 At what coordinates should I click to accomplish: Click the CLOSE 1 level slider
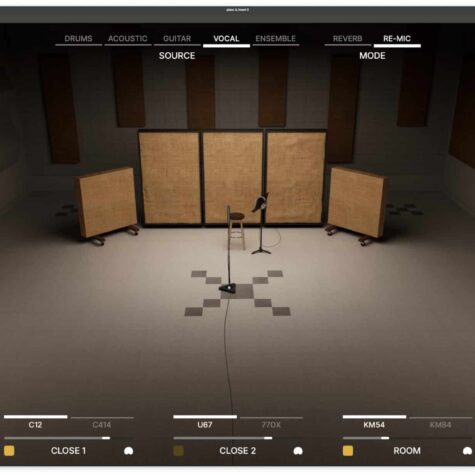coord(69,438)
